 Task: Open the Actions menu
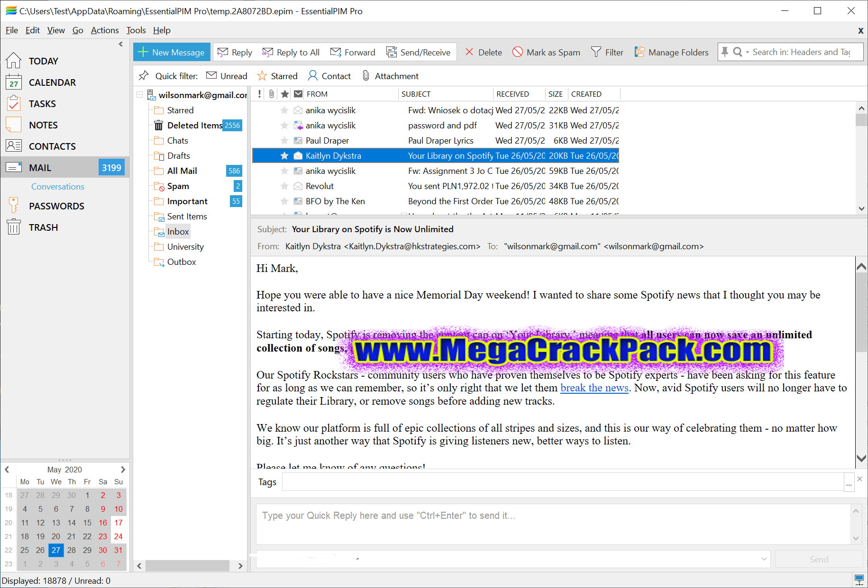tap(105, 30)
